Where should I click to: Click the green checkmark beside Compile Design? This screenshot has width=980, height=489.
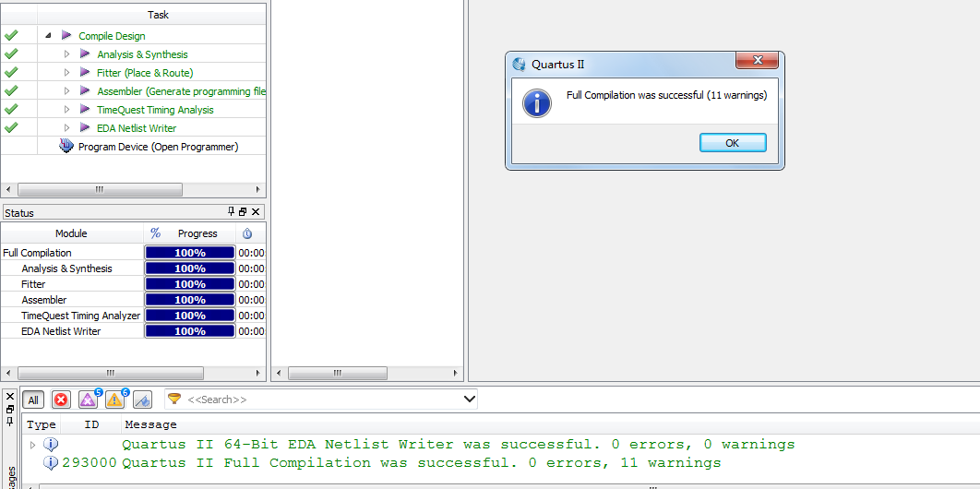[11, 36]
